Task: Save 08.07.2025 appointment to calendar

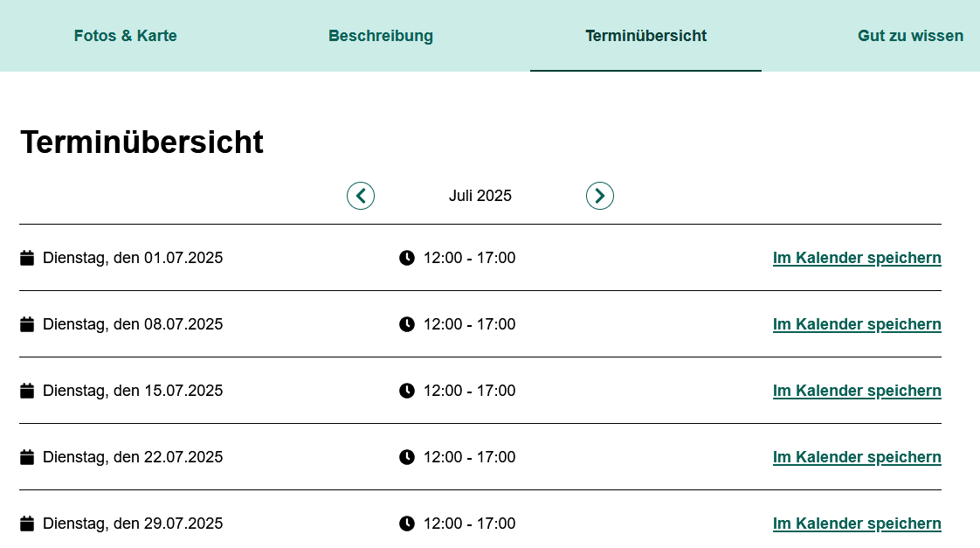Action: pyautogui.click(x=857, y=324)
